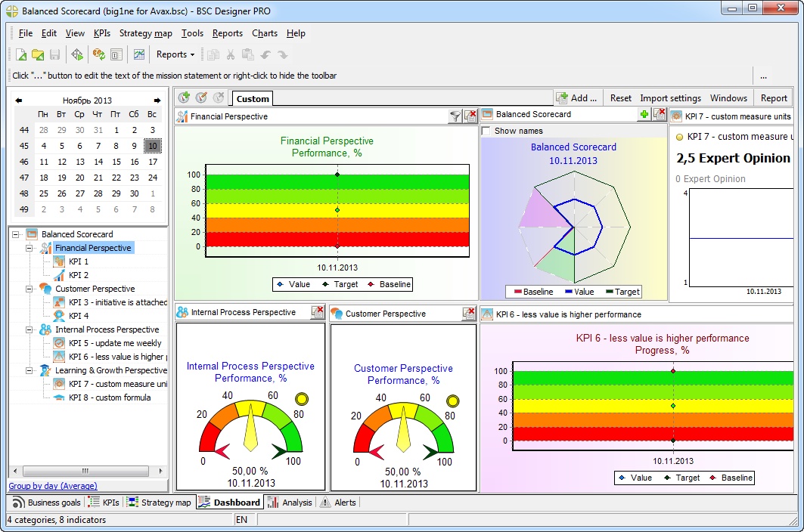Collapse the Balanced Scorecard root node
Image resolution: width=804 pixels, height=532 pixels.
click(16, 234)
